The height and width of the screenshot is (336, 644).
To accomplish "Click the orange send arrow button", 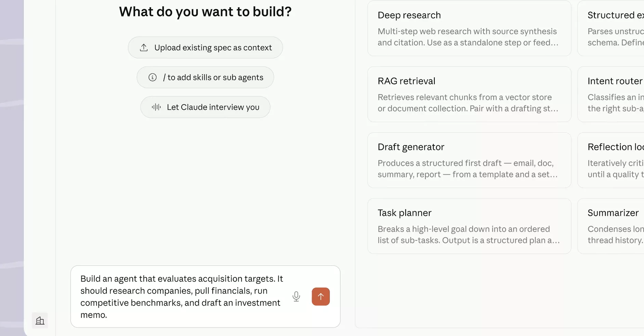I will pyautogui.click(x=320, y=297).
